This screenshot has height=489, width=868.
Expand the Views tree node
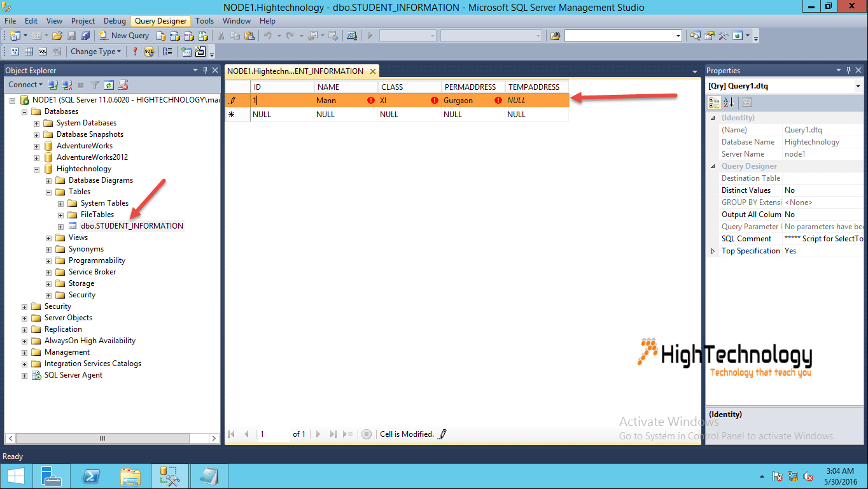point(48,237)
